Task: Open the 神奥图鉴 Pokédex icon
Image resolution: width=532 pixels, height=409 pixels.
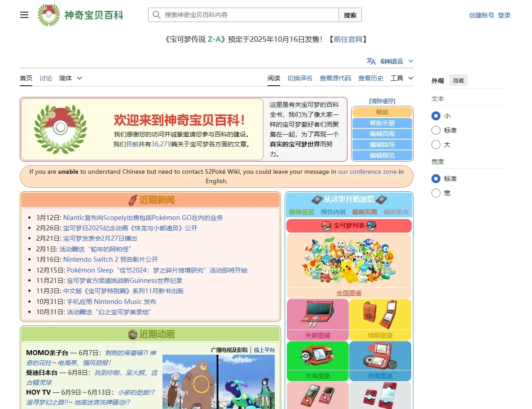Action: 380,356
